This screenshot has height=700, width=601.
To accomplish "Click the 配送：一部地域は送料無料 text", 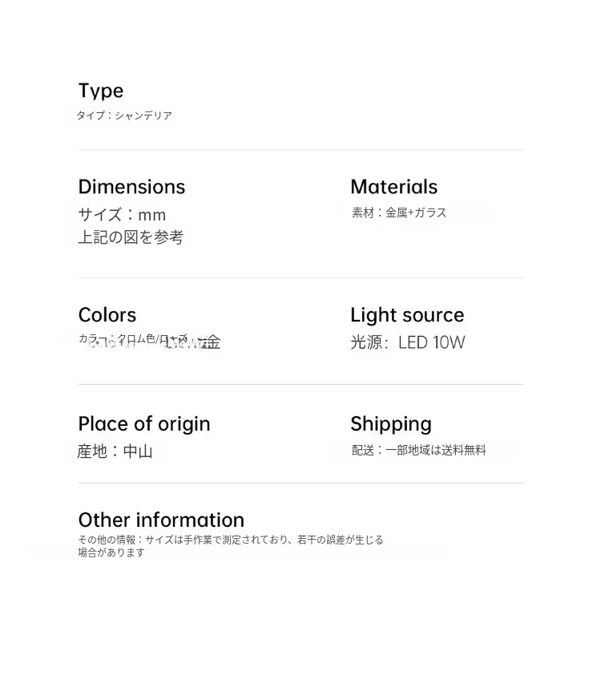I will coord(419,450).
